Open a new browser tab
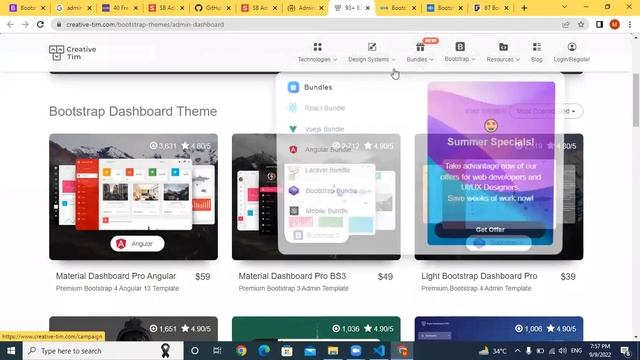640x360 pixels. click(524, 8)
